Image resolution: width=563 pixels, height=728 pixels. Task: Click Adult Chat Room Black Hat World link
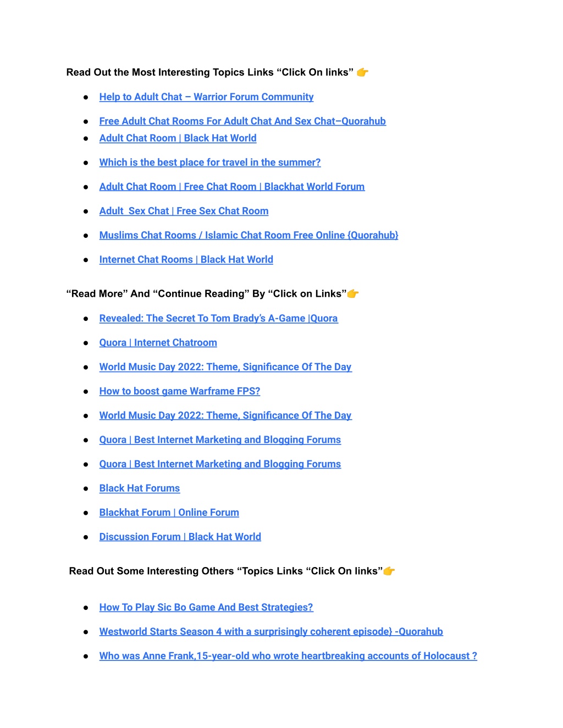pyautogui.click(x=178, y=138)
